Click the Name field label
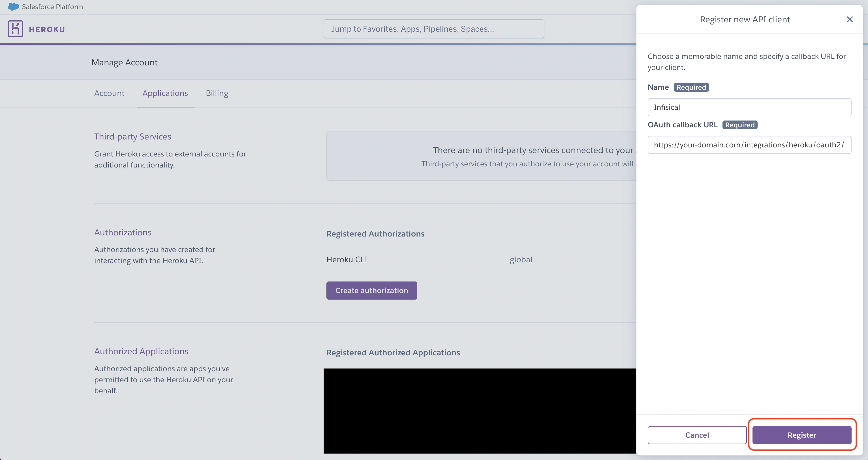 tap(658, 87)
